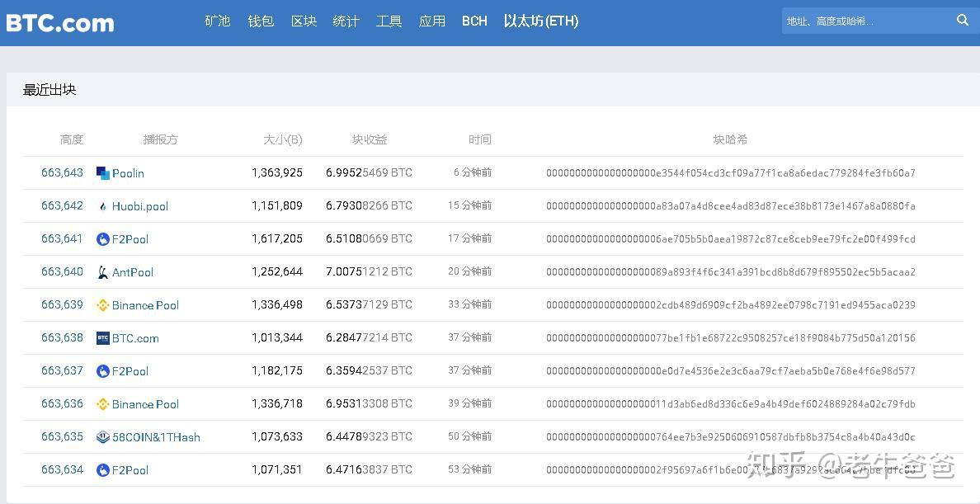Switch to 以太坊(ETH) in navigation
The width and height of the screenshot is (980, 504).
pyautogui.click(x=541, y=21)
